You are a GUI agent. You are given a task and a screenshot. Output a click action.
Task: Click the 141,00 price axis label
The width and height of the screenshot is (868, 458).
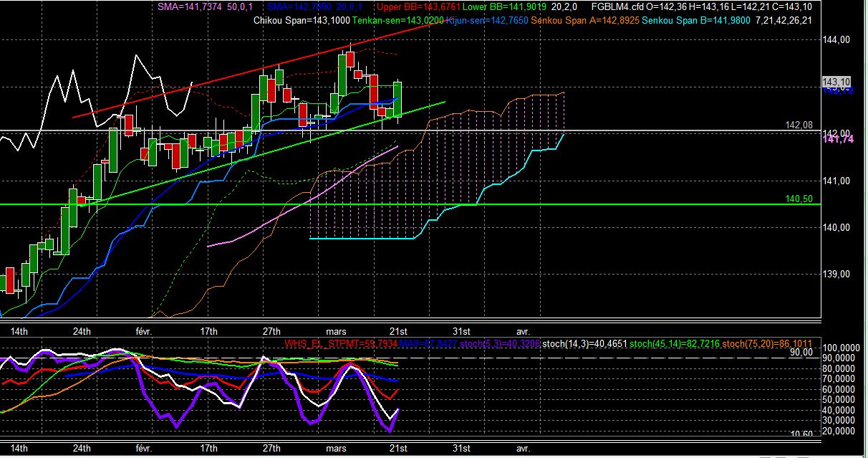837,181
